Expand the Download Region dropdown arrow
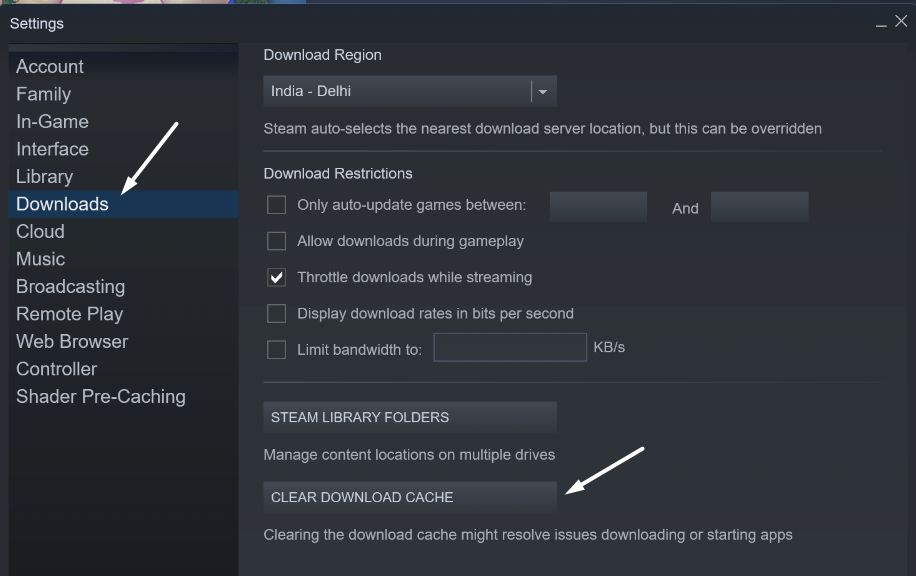 click(x=543, y=91)
